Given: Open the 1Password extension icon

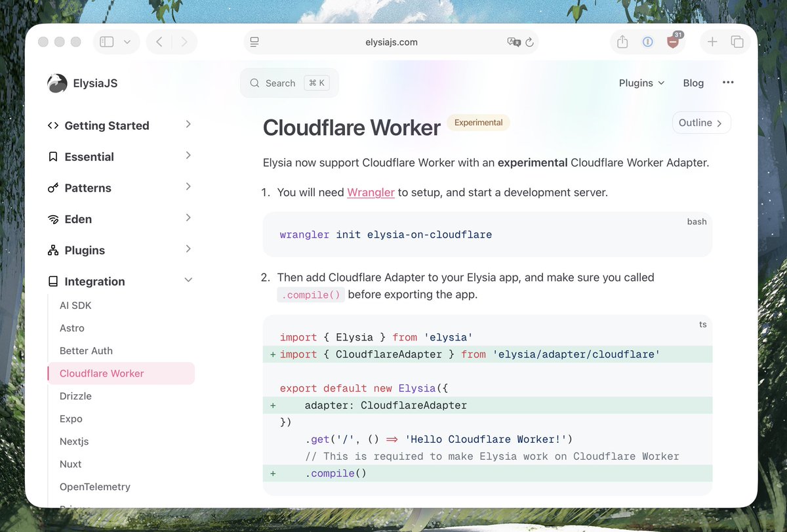Looking at the screenshot, I should [x=647, y=42].
